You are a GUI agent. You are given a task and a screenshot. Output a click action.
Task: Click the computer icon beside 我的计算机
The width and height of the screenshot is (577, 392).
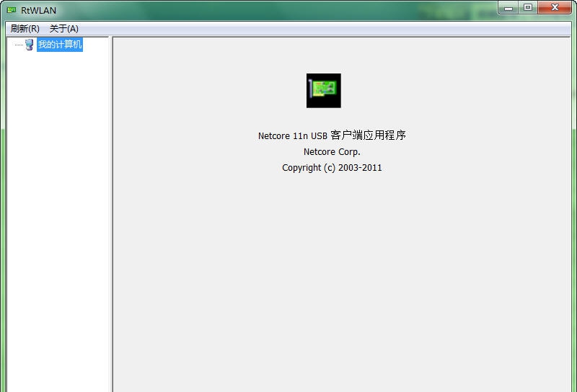coord(30,45)
